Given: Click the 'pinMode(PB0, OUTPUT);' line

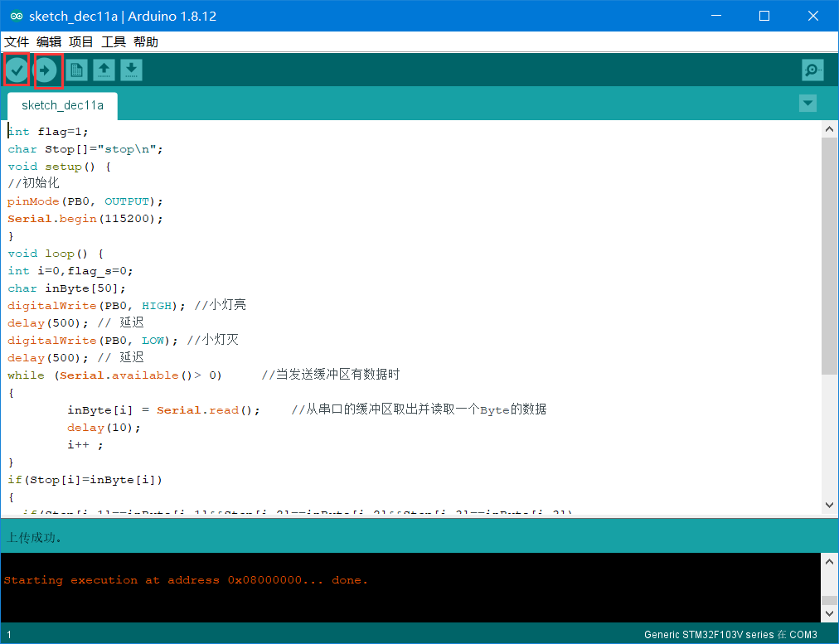Looking at the screenshot, I should pos(85,201).
